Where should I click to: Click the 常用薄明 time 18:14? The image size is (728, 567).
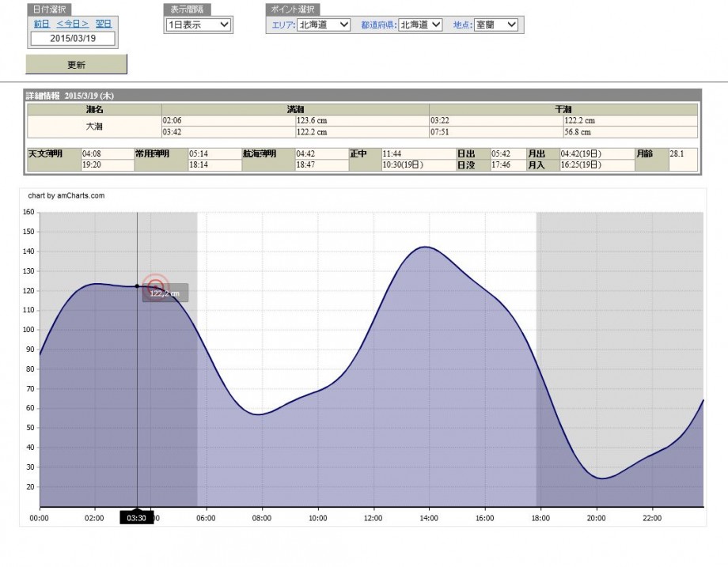(199, 164)
